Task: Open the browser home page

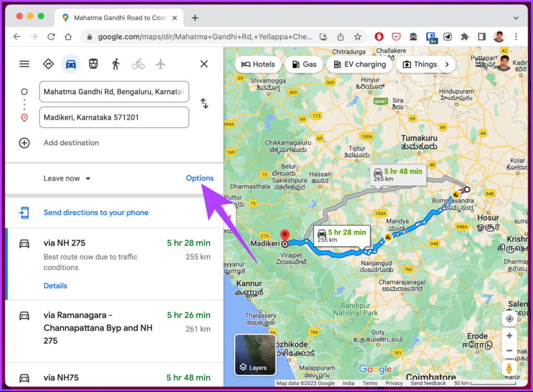Action: click(x=68, y=37)
